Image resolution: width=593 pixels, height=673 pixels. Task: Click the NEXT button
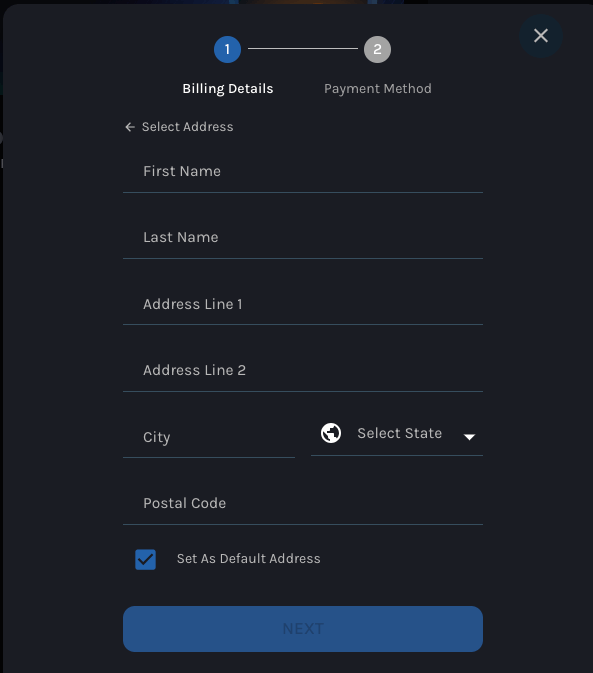303,629
